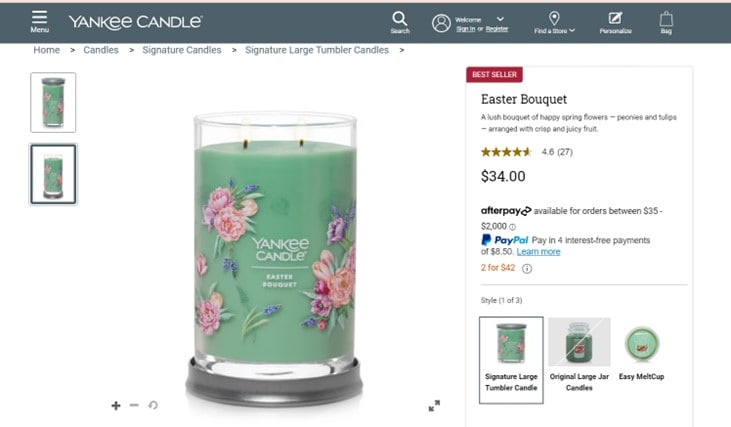Screen dimensions: 731x427
Task: Zoom out with the minus icon
Action: (134, 405)
